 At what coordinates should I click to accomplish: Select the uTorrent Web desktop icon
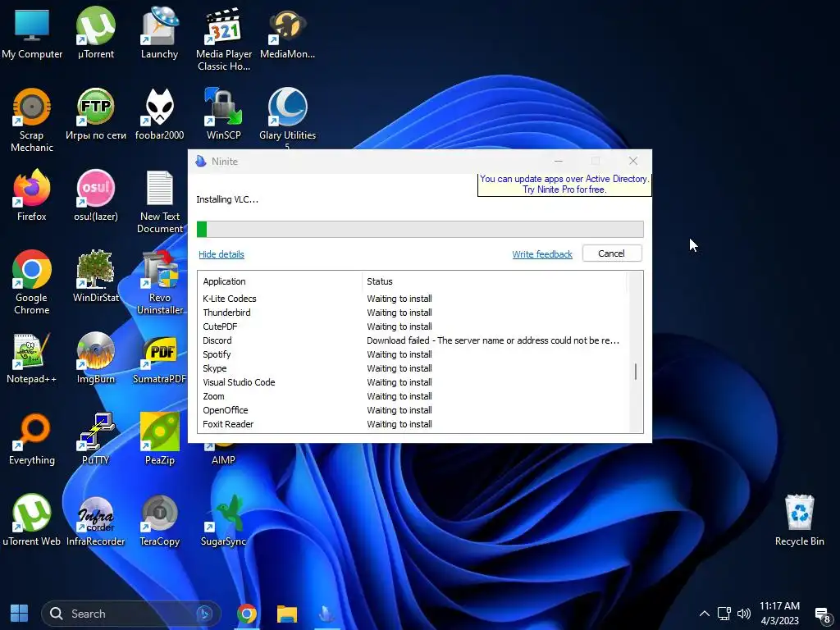(32, 521)
